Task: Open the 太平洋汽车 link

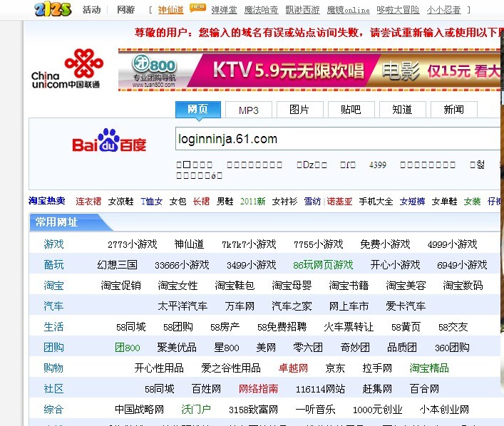Action: [182, 306]
